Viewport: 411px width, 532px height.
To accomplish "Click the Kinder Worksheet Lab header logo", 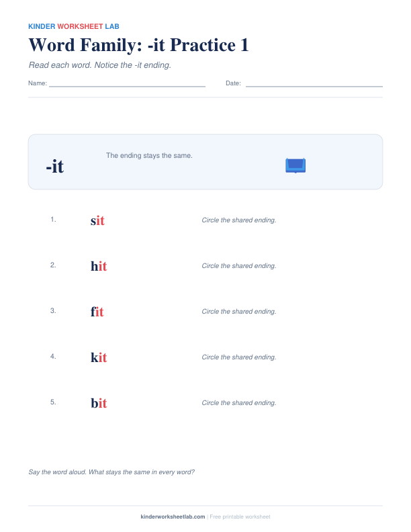I will tap(74, 26).
